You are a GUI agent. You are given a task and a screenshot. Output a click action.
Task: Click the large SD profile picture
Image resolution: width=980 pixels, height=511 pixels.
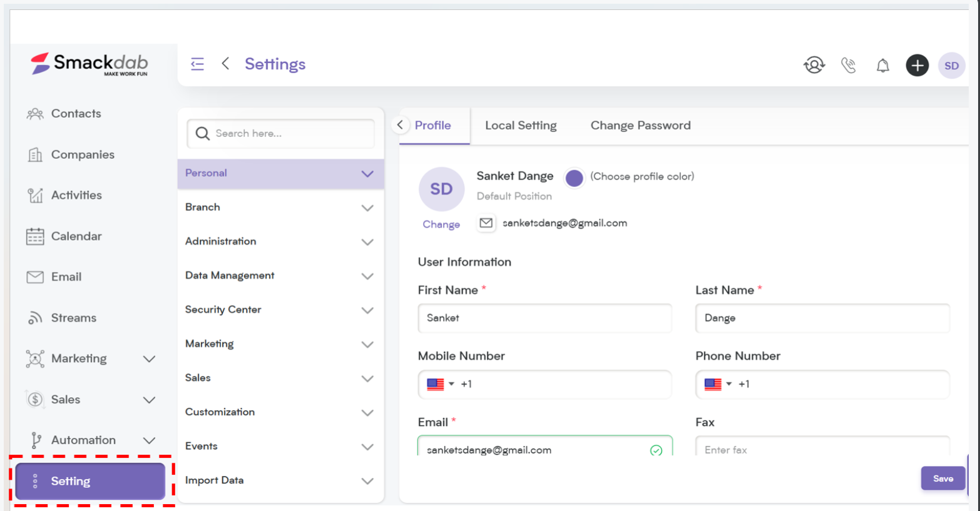click(441, 189)
